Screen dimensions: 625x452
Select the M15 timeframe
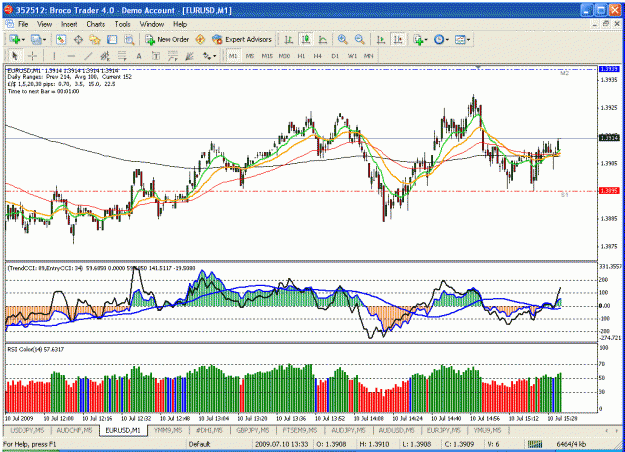[267, 56]
